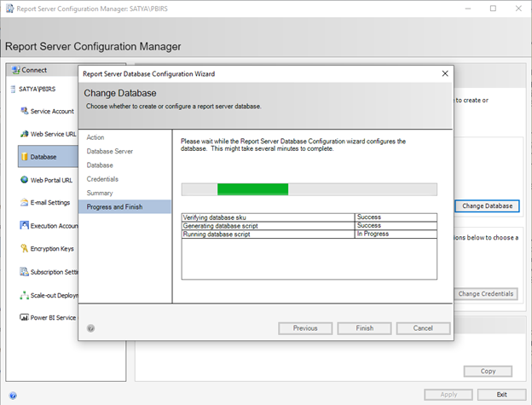Click the Power BI Service icon

click(x=23, y=318)
